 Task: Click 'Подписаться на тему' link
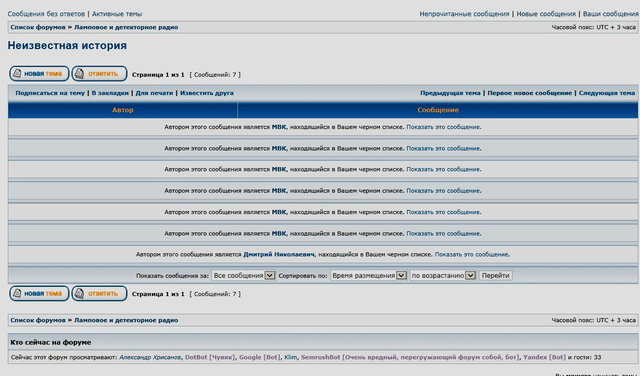click(x=50, y=93)
